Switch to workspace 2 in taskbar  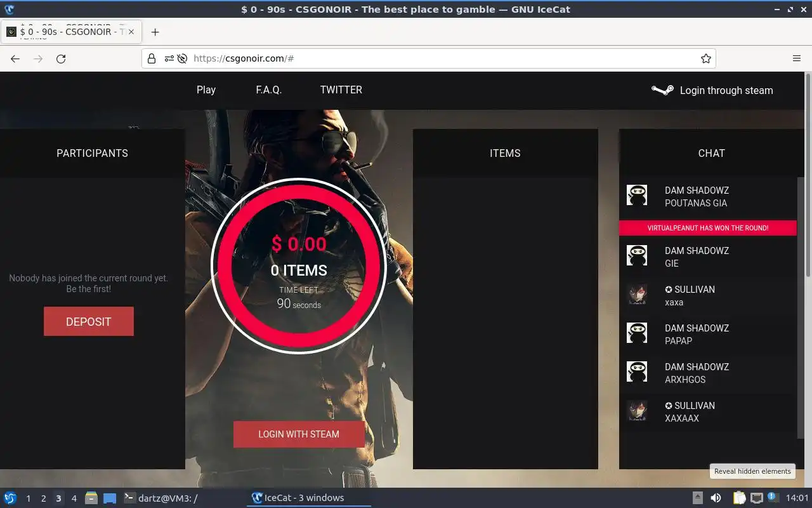coord(43,498)
